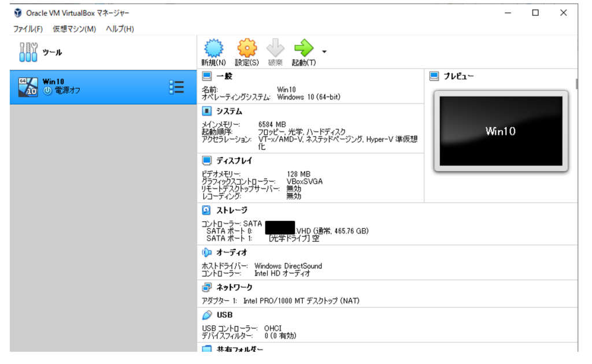Image resolution: width=592 pixels, height=364 pixels.
Task: Click the Discard (破棄) arrow icon
Action: click(275, 49)
